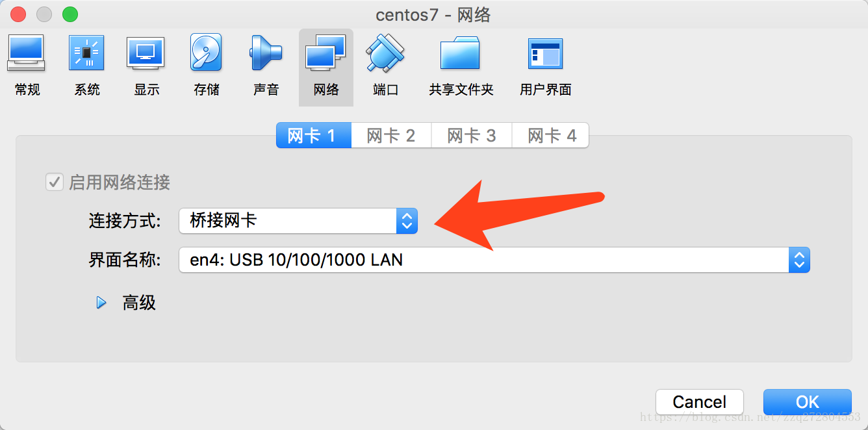
Task: Switch to the 网卡 4 tab
Action: 551,136
